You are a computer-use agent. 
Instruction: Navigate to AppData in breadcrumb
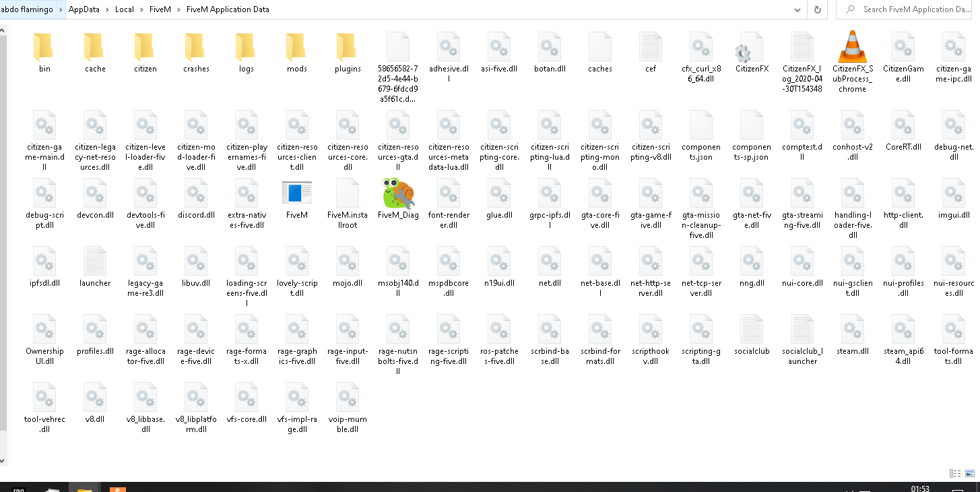click(x=84, y=9)
